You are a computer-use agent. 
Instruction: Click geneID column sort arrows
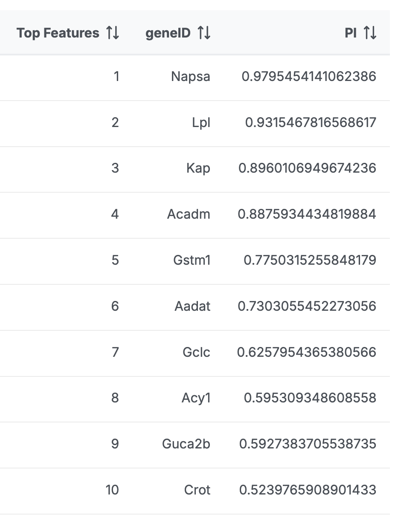[204, 33]
